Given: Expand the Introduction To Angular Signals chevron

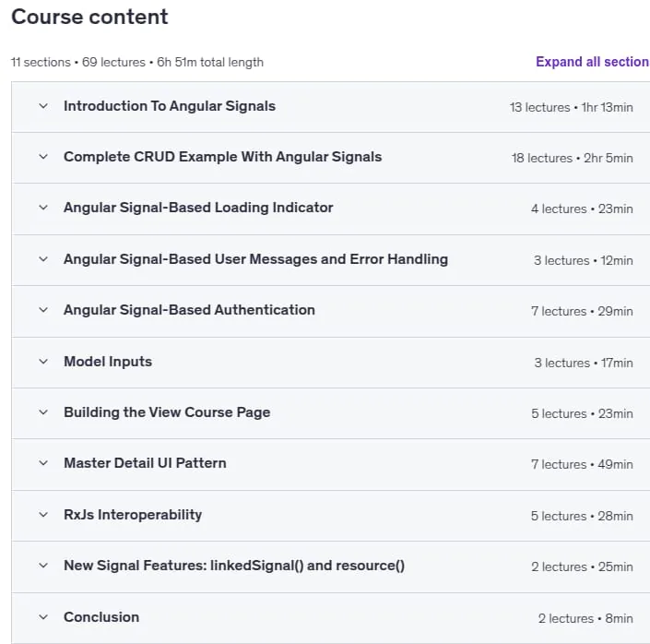Looking at the screenshot, I should point(43,106).
